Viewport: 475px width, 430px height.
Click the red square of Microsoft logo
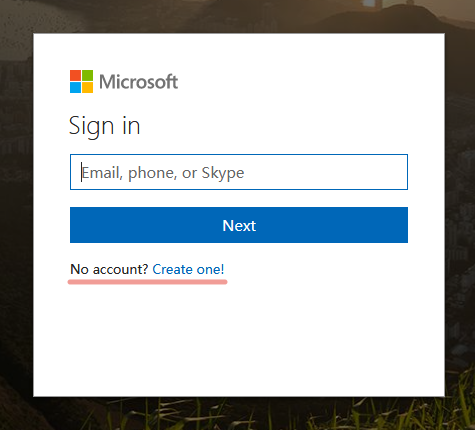click(75, 75)
